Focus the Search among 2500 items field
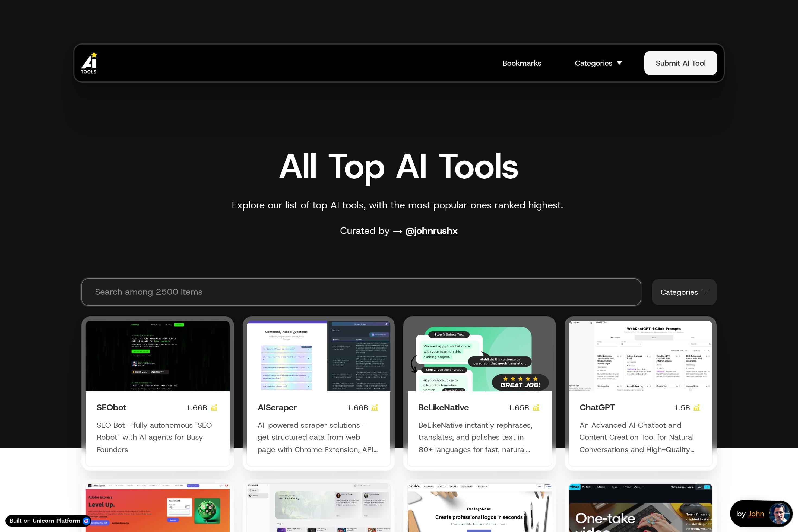 click(x=361, y=292)
